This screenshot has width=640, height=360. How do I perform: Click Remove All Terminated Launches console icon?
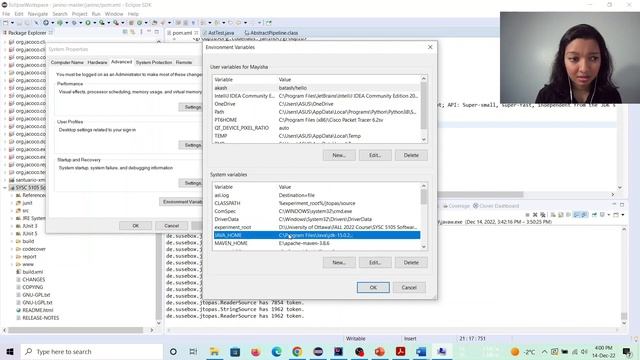tap(542, 215)
